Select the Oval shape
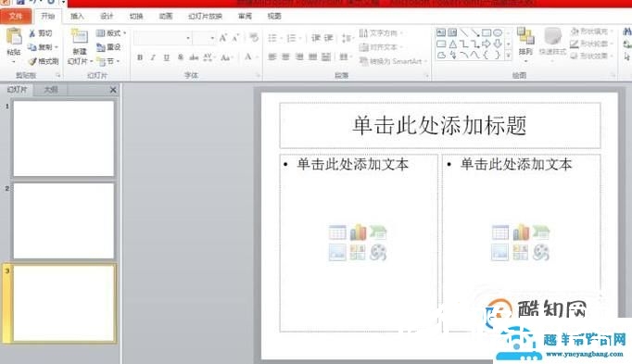Image resolution: width=632 pixels, height=364 pixels. [498, 32]
